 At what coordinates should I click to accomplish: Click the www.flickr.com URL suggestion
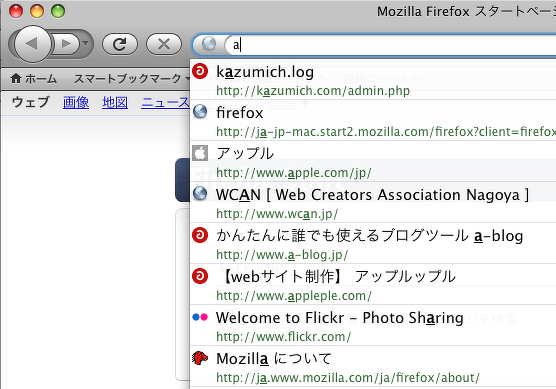point(284,337)
